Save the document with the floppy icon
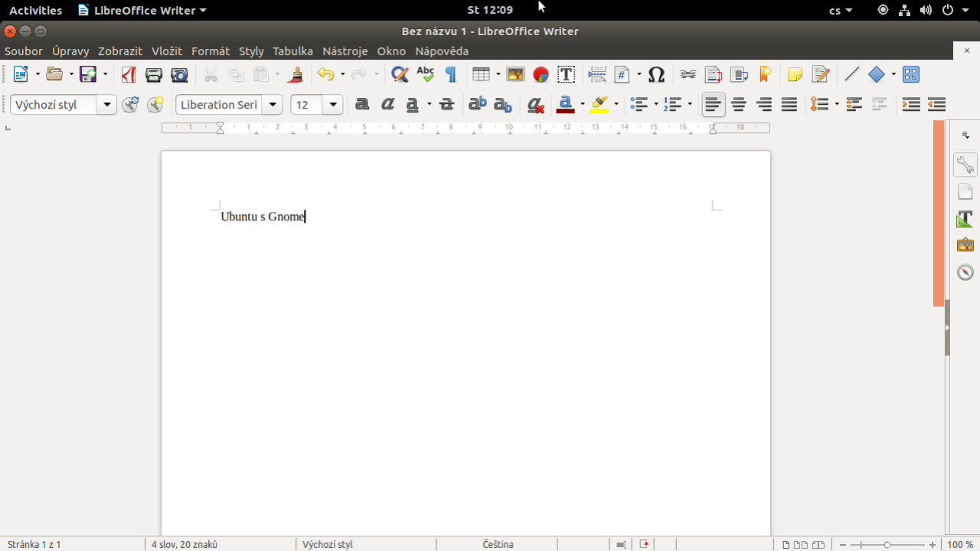This screenshot has height=551, width=980. (88, 74)
